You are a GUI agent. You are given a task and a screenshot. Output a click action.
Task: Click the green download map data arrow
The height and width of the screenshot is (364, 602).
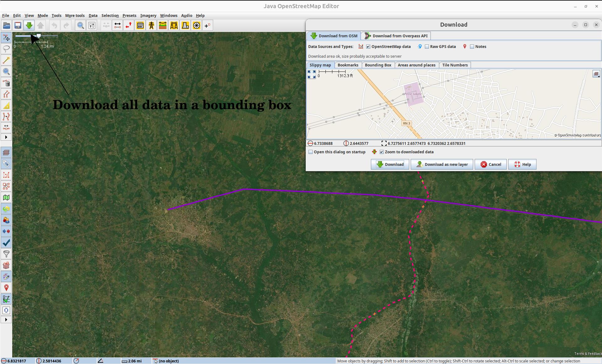pos(29,25)
